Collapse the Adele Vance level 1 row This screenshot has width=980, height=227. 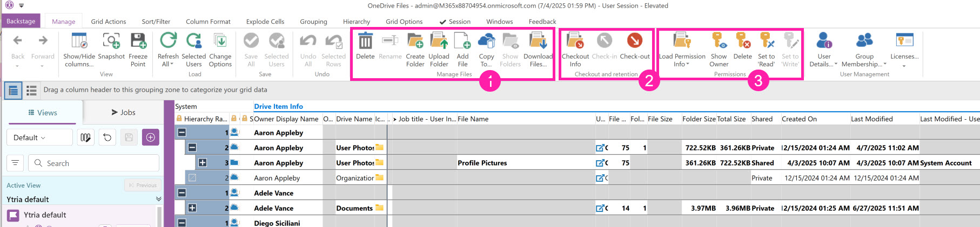[182, 192]
